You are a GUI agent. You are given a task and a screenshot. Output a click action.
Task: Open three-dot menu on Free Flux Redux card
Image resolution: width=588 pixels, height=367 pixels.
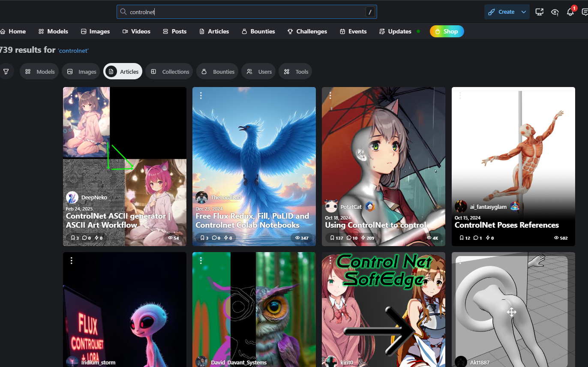coord(201,96)
